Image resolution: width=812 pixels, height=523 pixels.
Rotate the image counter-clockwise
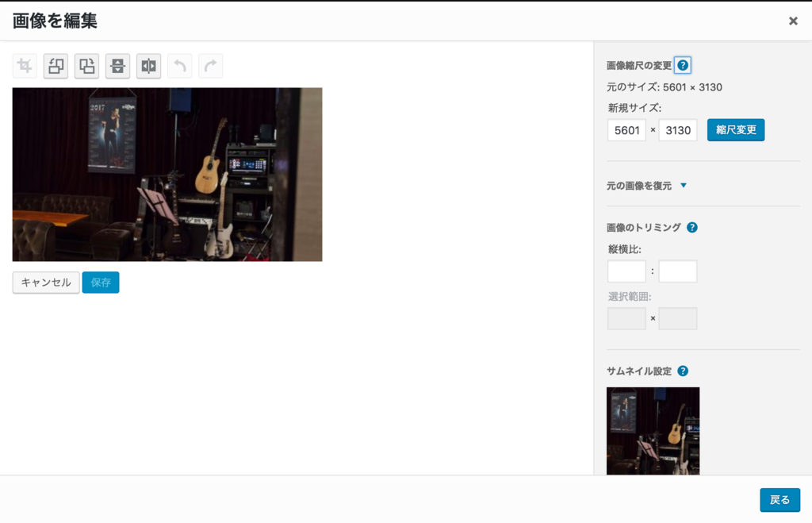point(55,66)
